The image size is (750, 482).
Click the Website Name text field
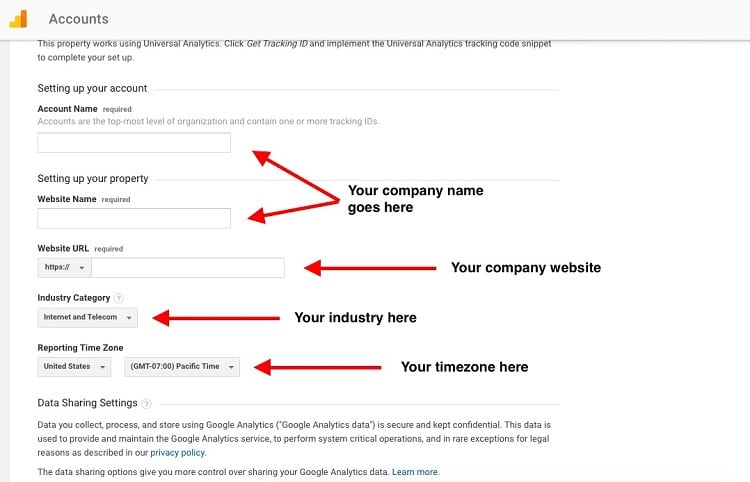coord(134,218)
